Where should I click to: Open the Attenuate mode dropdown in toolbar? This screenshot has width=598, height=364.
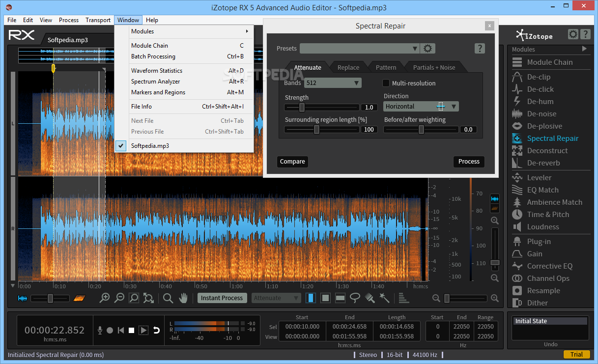tap(276, 298)
